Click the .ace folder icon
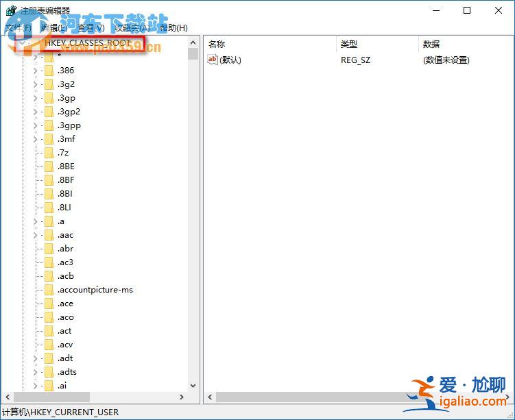The height and width of the screenshot is (420, 515). (49, 304)
